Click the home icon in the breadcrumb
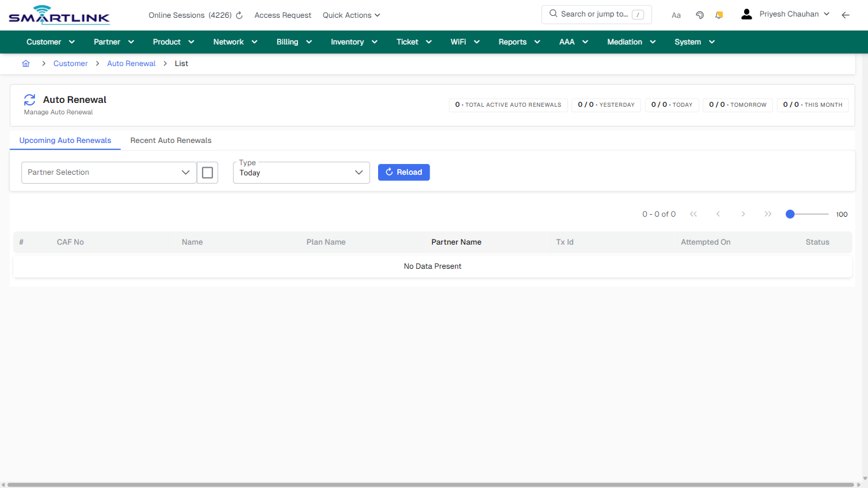Screen dimensions: 868x488 pos(25,63)
